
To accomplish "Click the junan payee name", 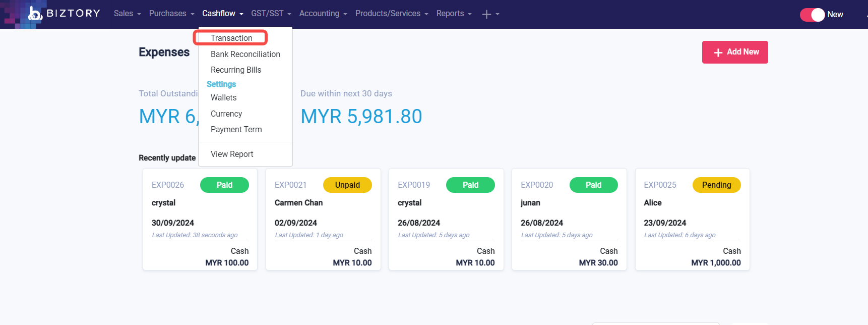I will pyautogui.click(x=530, y=202).
